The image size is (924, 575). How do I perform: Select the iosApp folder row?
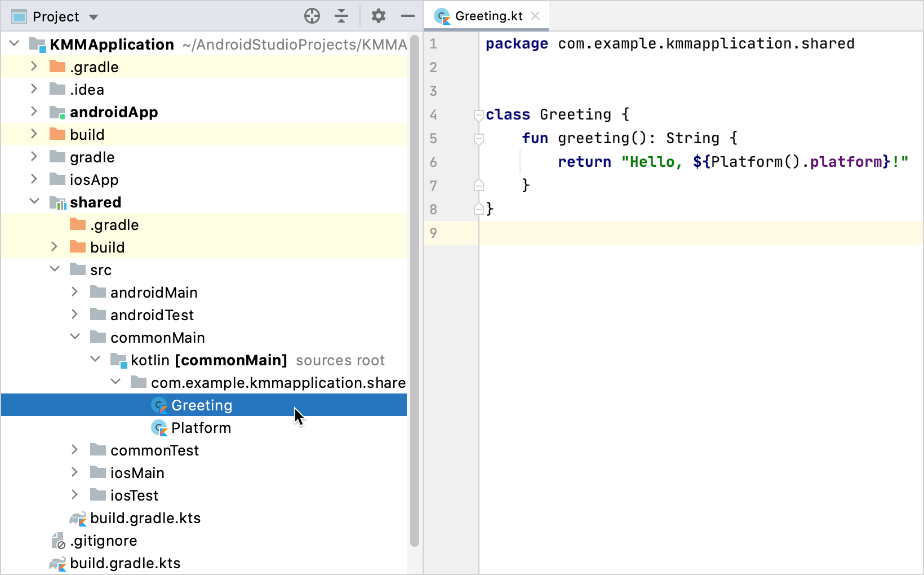click(204, 180)
